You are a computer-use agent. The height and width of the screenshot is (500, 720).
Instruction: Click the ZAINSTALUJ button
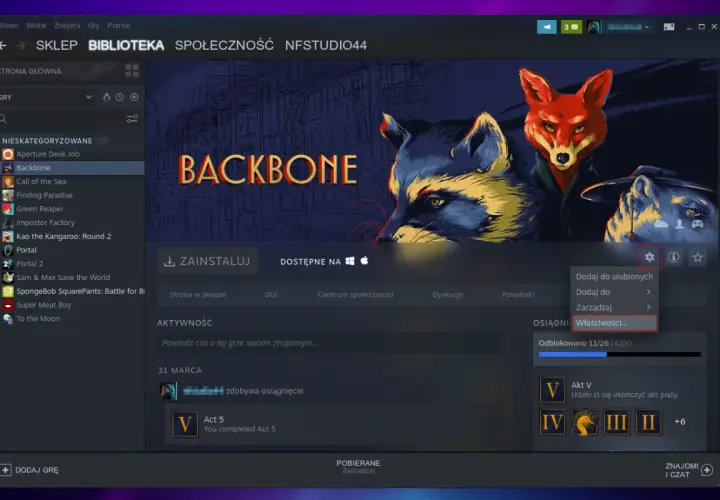[x=208, y=261]
